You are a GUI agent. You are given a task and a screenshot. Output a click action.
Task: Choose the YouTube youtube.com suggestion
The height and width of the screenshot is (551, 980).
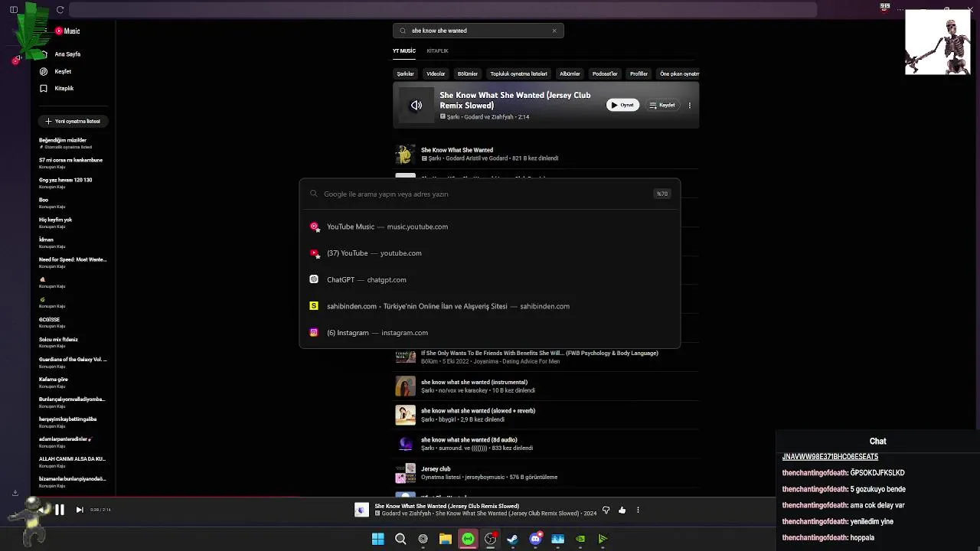coord(490,253)
